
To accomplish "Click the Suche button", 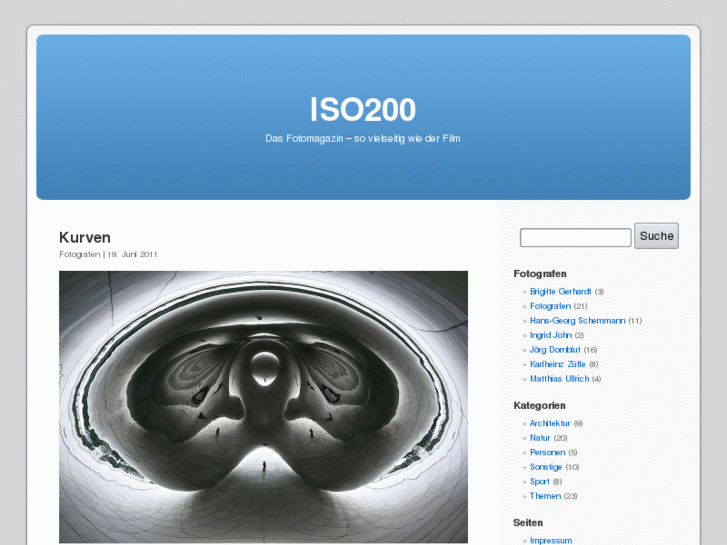I will 656,236.
